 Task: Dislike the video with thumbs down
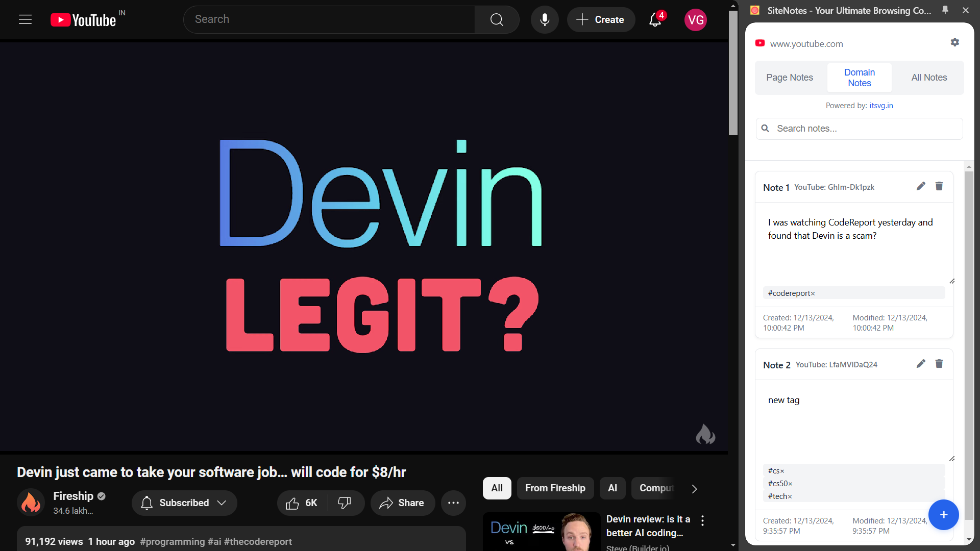click(x=345, y=503)
